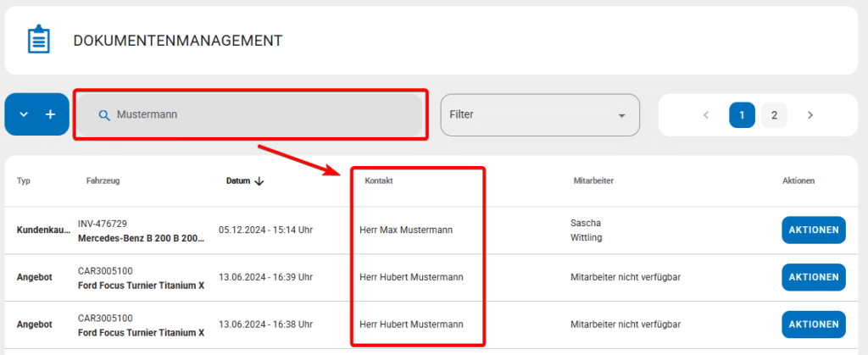Click date 13.06.2024 - 16:38 Uhr

click(265, 324)
